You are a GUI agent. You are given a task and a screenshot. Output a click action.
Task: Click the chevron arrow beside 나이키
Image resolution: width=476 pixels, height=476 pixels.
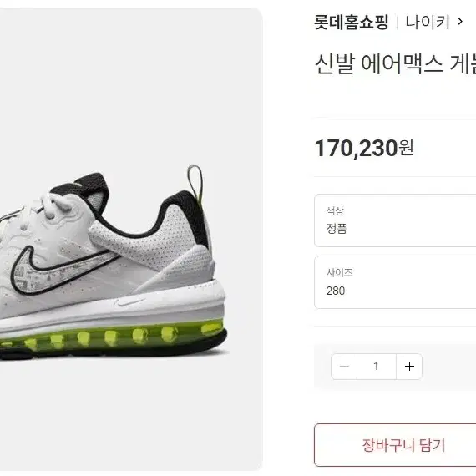(460, 22)
